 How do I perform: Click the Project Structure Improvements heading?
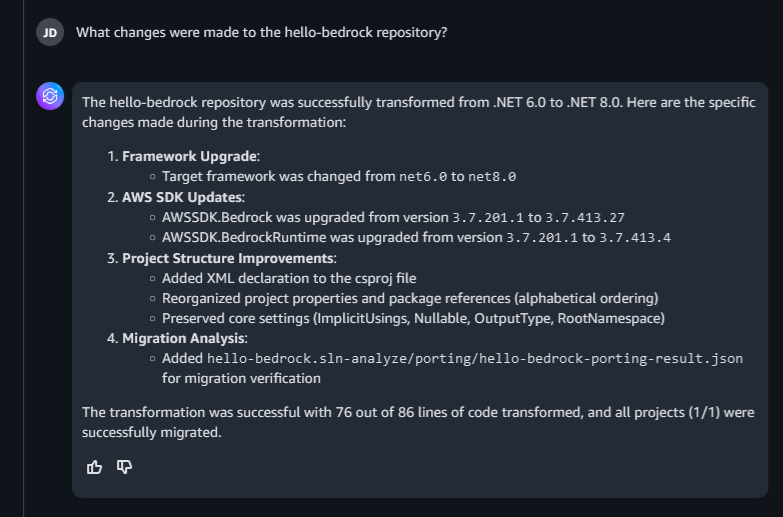228,258
